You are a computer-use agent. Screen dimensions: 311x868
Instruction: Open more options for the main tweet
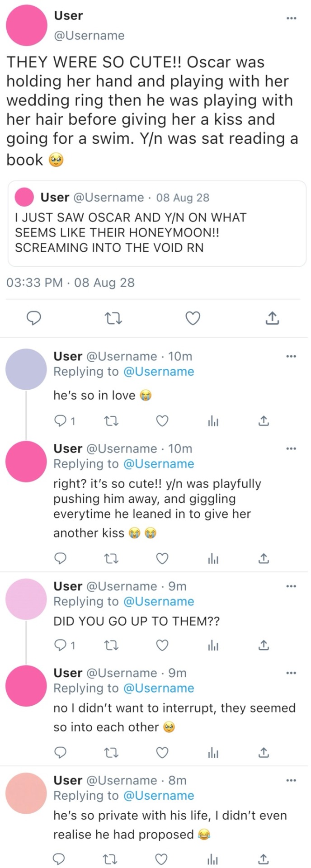tap(292, 19)
